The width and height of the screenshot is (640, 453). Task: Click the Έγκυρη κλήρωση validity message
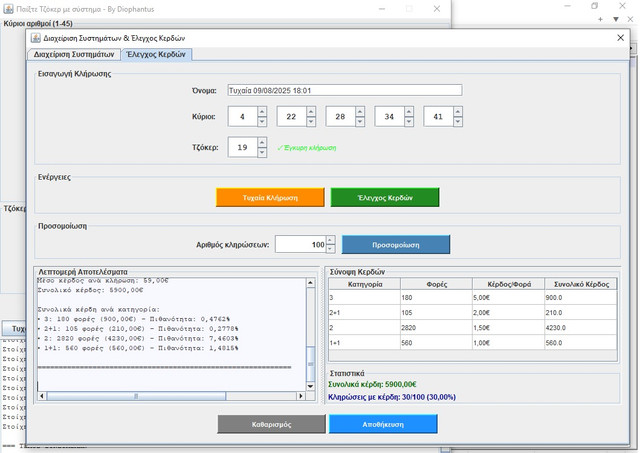[x=307, y=148]
